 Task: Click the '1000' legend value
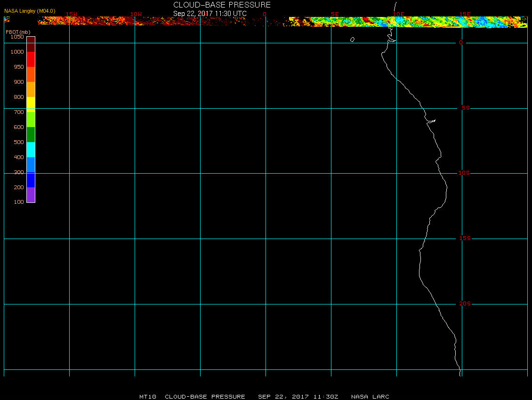pos(17,52)
